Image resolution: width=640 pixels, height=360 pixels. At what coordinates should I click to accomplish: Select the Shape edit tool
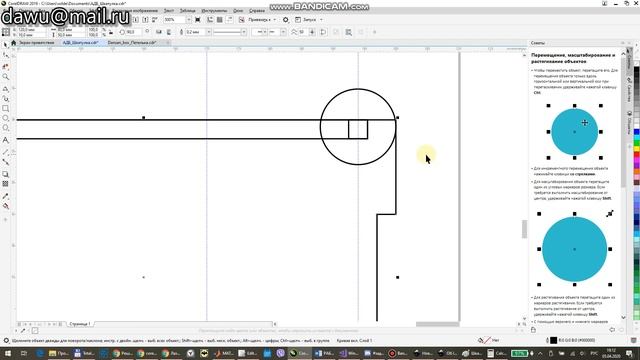pos(5,55)
